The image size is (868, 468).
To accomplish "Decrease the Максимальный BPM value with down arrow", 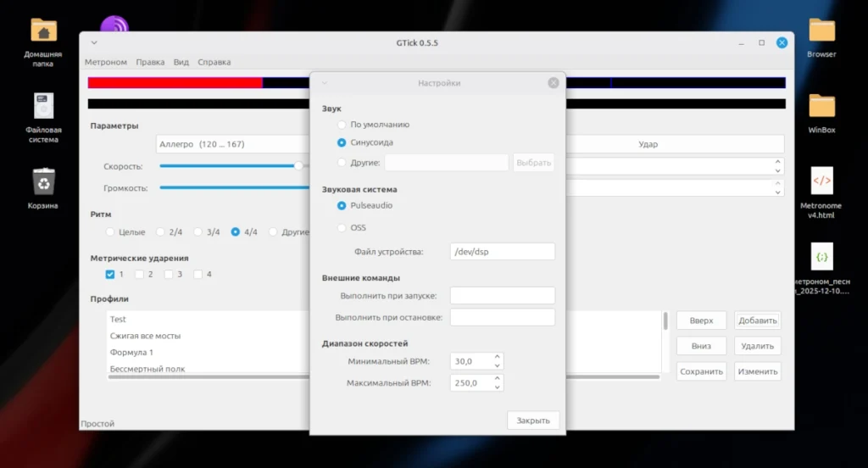I will point(497,387).
